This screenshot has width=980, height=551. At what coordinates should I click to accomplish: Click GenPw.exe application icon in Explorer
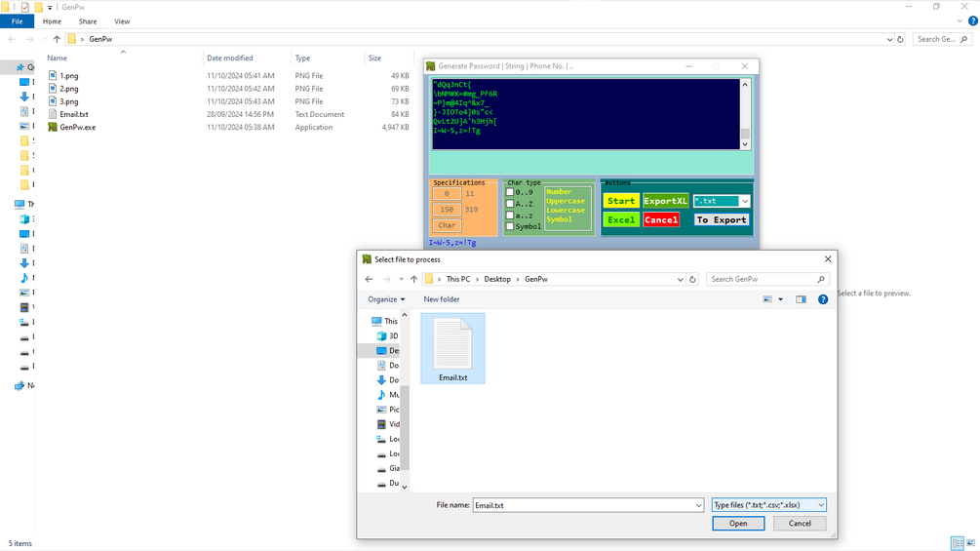(x=53, y=127)
